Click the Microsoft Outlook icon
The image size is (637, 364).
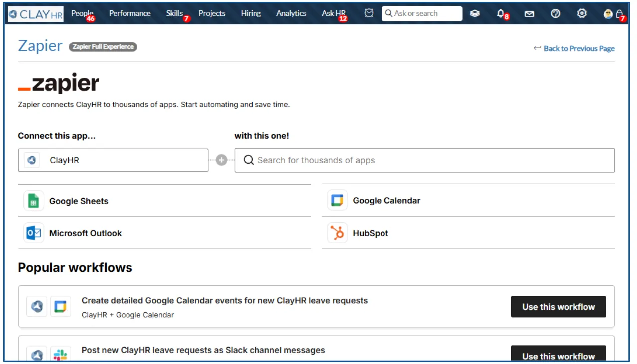[x=34, y=233]
